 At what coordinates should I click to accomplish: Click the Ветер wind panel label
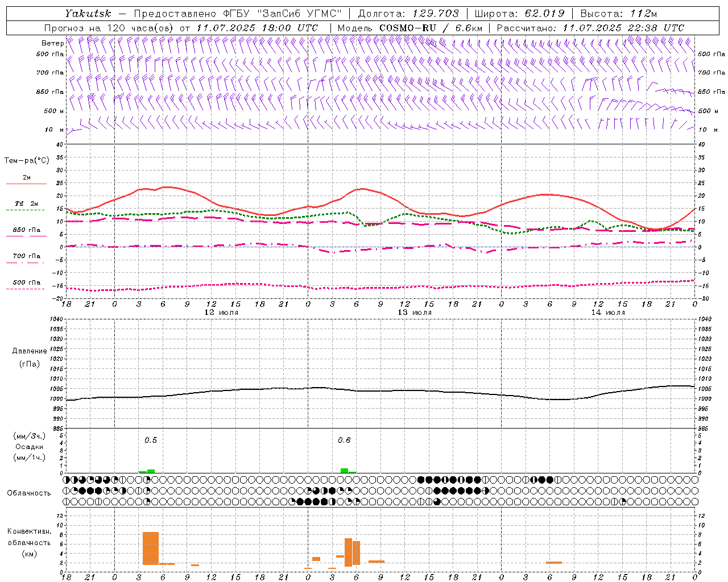[53, 43]
